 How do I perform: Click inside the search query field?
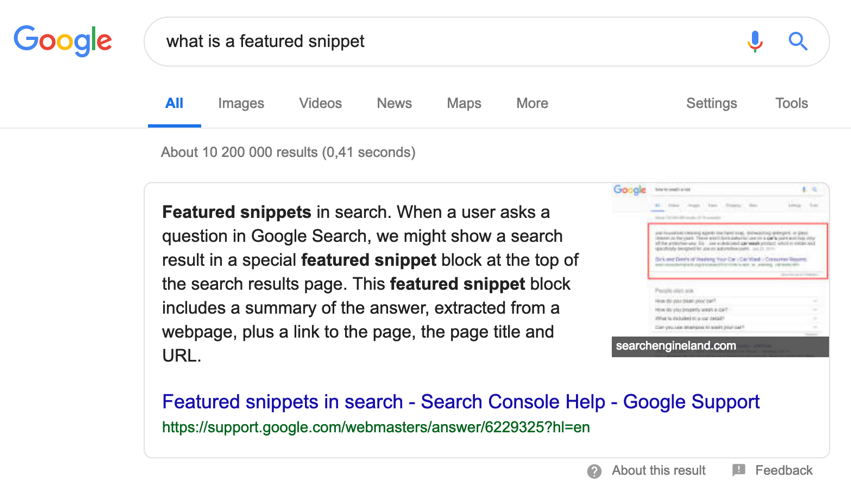pyautogui.click(x=445, y=41)
